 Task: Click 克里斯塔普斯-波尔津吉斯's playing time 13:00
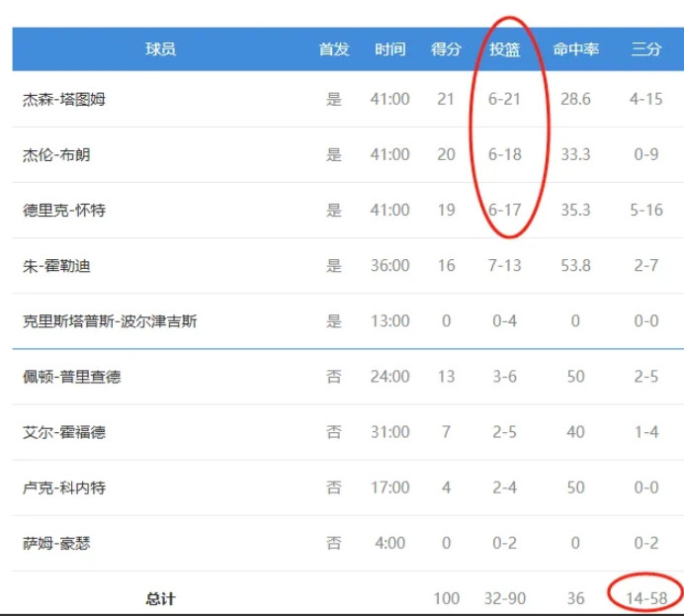[390, 320]
